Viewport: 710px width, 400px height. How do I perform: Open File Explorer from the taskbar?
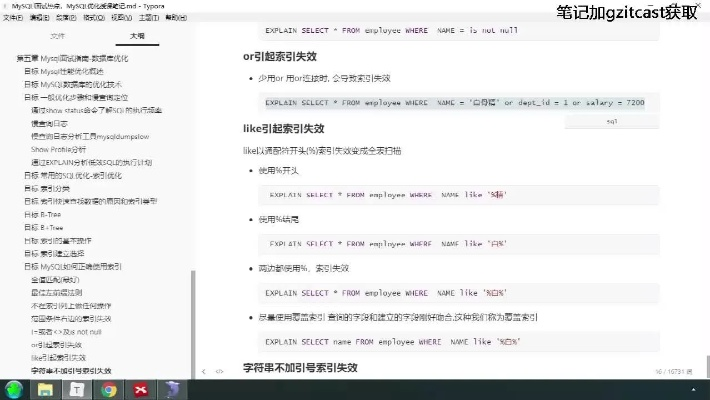tap(45, 390)
